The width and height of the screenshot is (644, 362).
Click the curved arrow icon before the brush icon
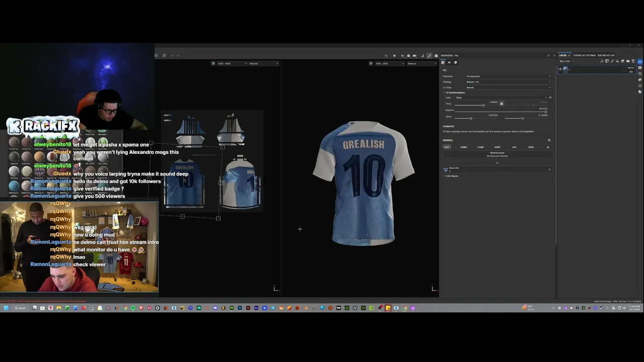[x=423, y=56]
